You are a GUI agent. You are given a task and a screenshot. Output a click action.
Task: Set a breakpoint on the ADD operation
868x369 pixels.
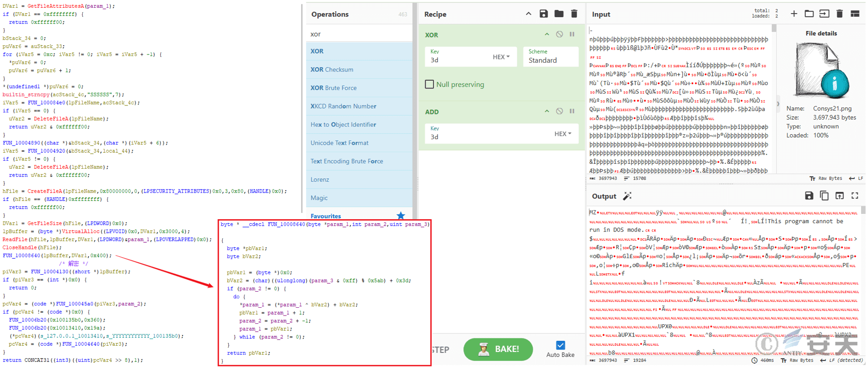click(572, 111)
